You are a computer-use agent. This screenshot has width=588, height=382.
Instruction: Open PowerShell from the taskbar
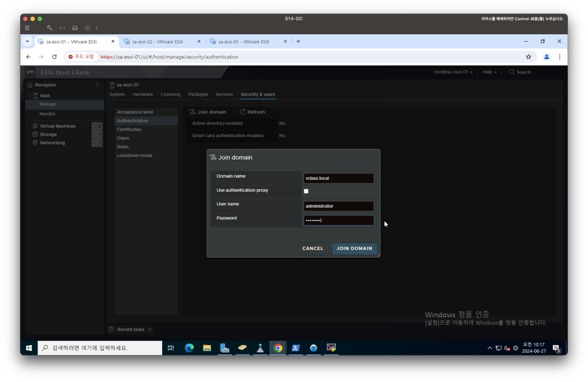click(295, 348)
